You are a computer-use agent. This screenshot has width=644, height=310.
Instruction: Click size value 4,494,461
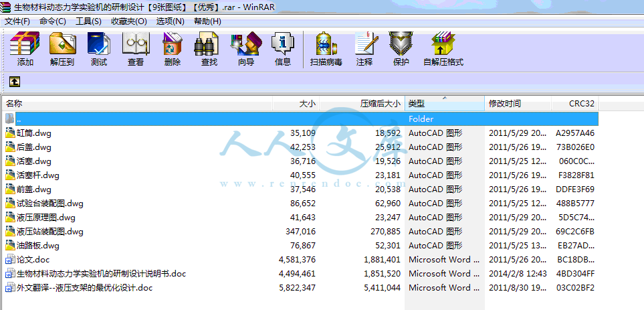coord(298,273)
